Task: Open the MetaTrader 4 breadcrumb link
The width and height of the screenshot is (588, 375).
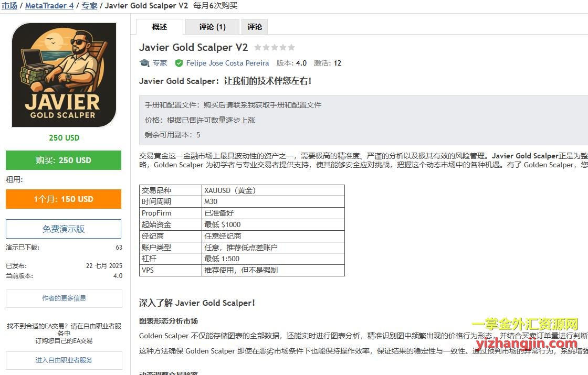Action: coord(49,6)
